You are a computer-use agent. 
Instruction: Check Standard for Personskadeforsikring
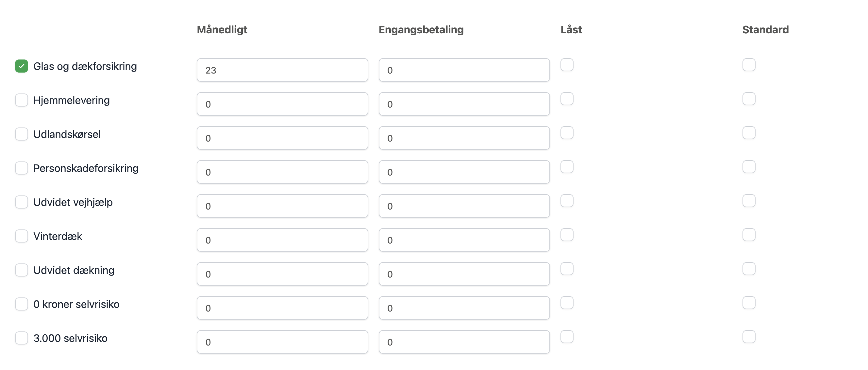pos(749,167)
